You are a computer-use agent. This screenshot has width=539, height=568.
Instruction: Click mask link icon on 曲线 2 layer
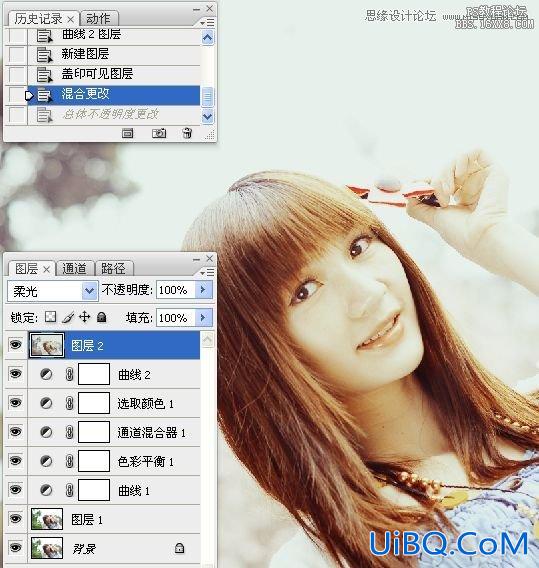click(69, 374)
